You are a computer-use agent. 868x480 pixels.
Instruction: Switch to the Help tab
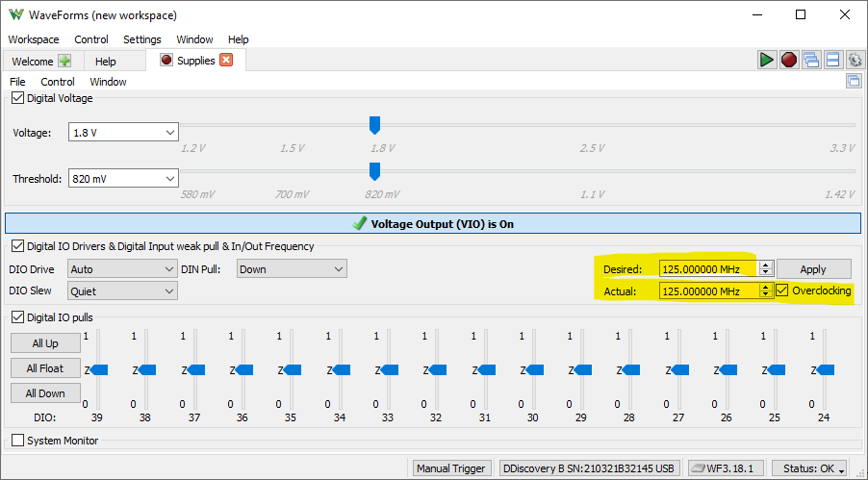tap(106, 62)
